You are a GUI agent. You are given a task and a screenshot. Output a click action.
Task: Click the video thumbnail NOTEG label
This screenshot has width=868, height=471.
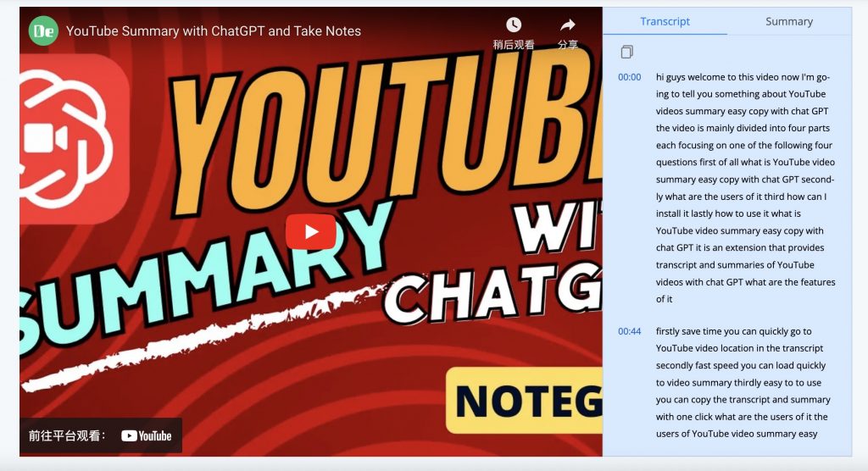tap(525, 400)
